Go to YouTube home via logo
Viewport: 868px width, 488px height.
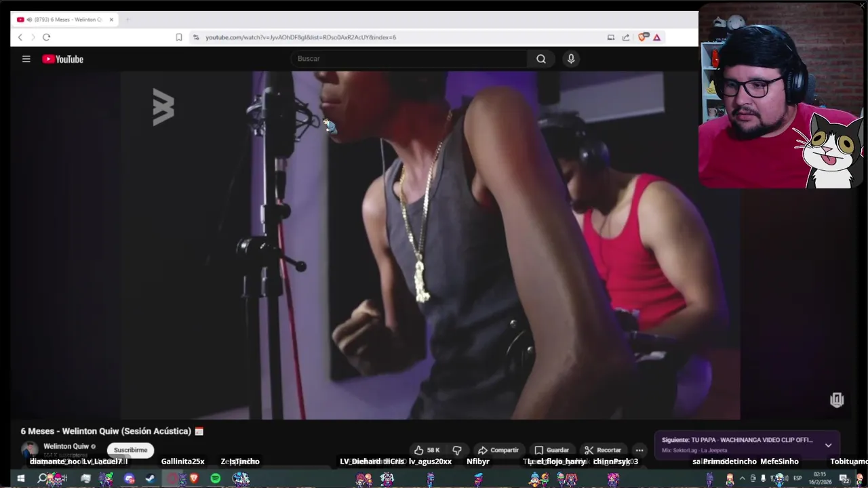click(x=62, y=59)
